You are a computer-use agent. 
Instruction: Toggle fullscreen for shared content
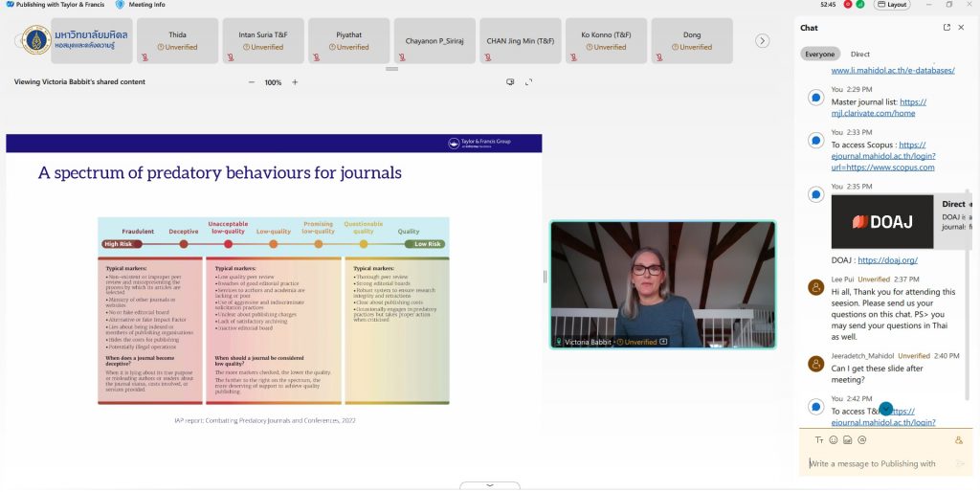[528, 82]
